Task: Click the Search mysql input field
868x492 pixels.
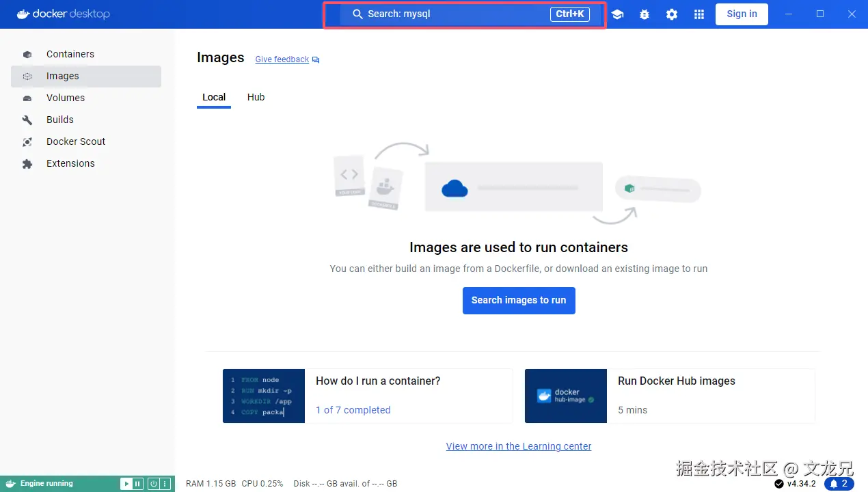Action: (x=465, y=14)
